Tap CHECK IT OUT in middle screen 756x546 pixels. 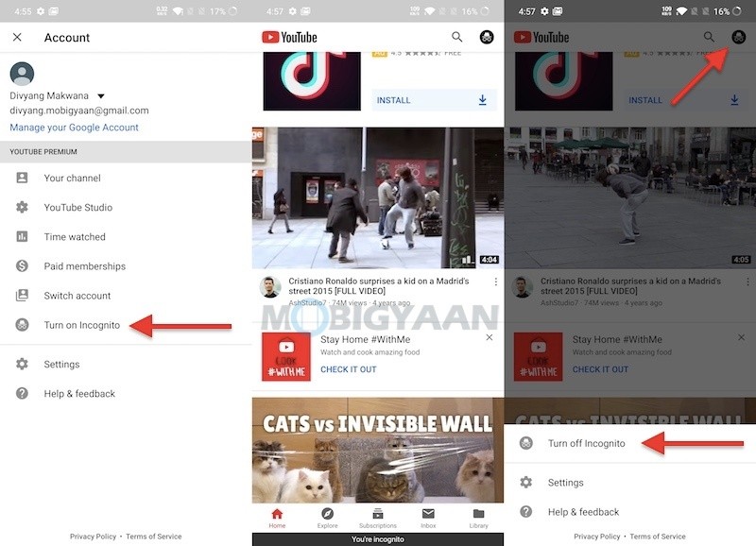349,369
